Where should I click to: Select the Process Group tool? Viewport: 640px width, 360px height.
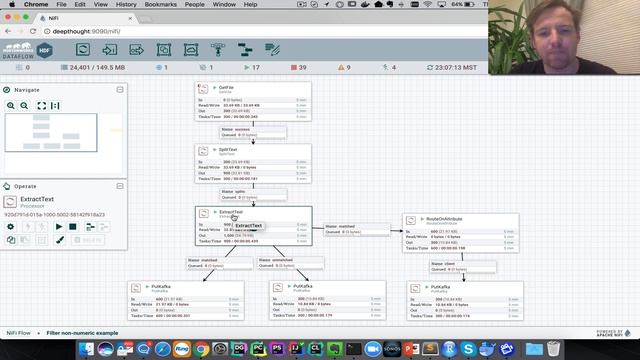164,50
